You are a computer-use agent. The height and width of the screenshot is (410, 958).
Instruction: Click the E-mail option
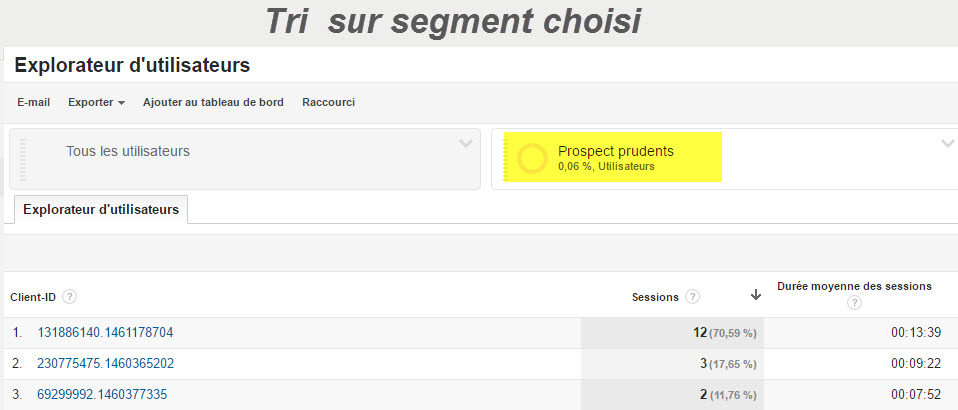pos(34,103)
